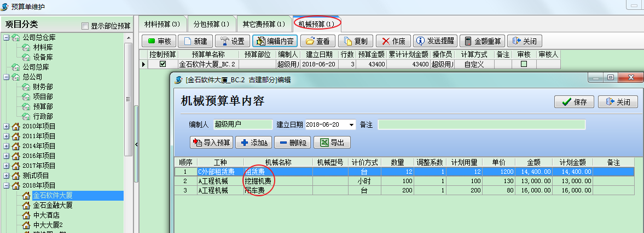Switch to the 分包预算 (1) tab
This screenshot has height=233, width=644.
coord(211,24)
